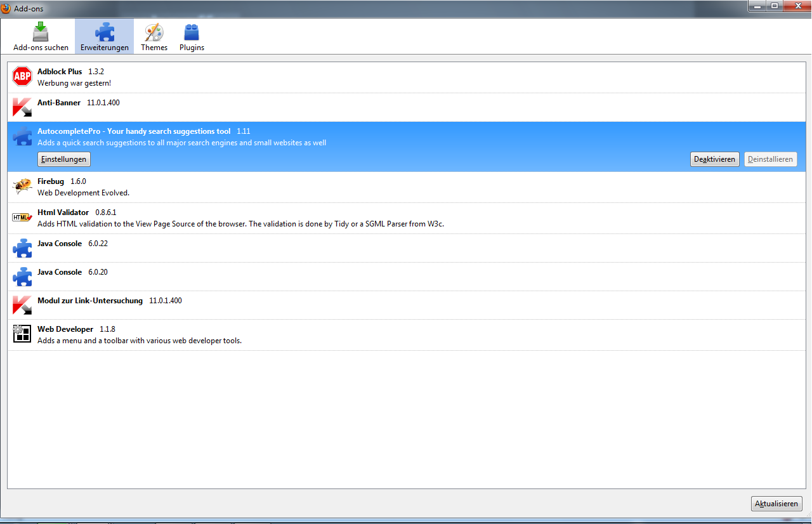Click the Web Developer gear icon
The image size is (812, 524).
click(22, 334)
